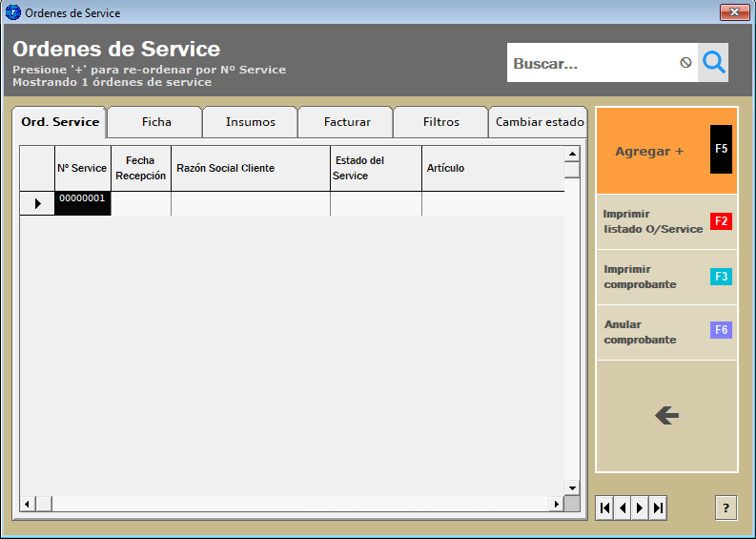Open the Insumos tab
Viewport: 756px width, 539px height.
click(251, 122)
